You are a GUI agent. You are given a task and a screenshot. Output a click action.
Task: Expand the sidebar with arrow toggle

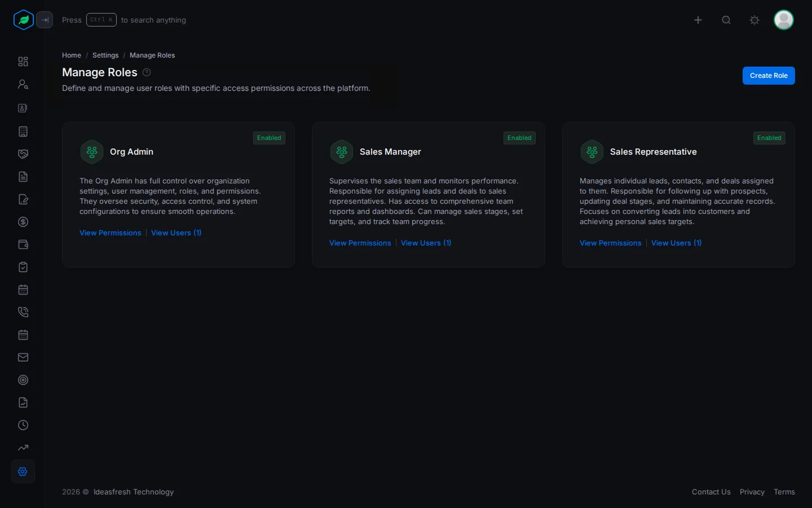click(x=45, y=20)
